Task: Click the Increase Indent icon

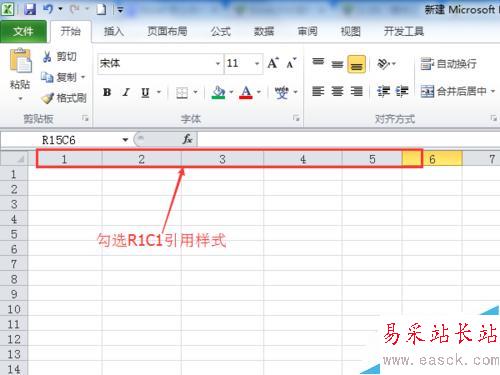Action: click(x=402, y=91)
